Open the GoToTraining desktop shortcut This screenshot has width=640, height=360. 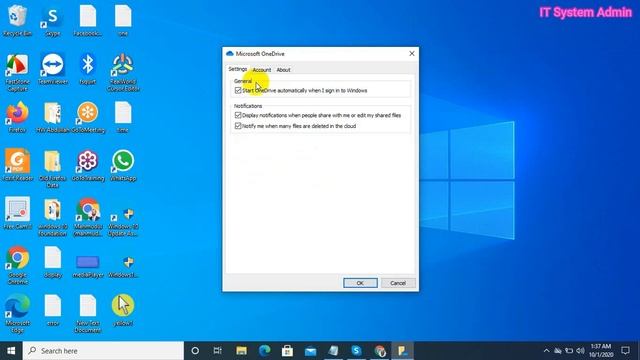pos(88,165)
